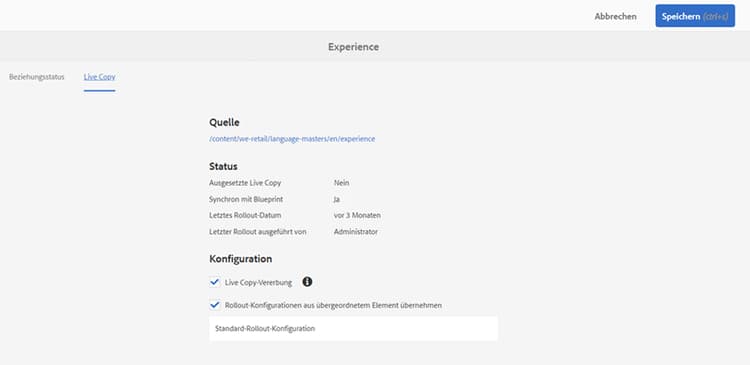Click the value Ja
The height and width of the screenshot is (365, 750).
click(337, 199)
